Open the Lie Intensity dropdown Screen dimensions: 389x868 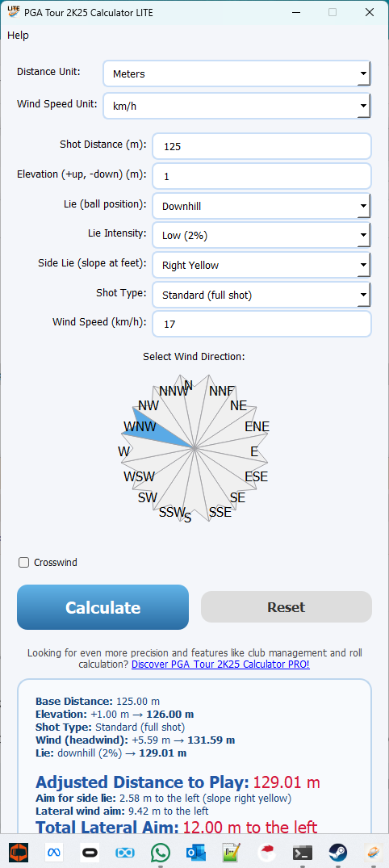(x=261, y=235)
